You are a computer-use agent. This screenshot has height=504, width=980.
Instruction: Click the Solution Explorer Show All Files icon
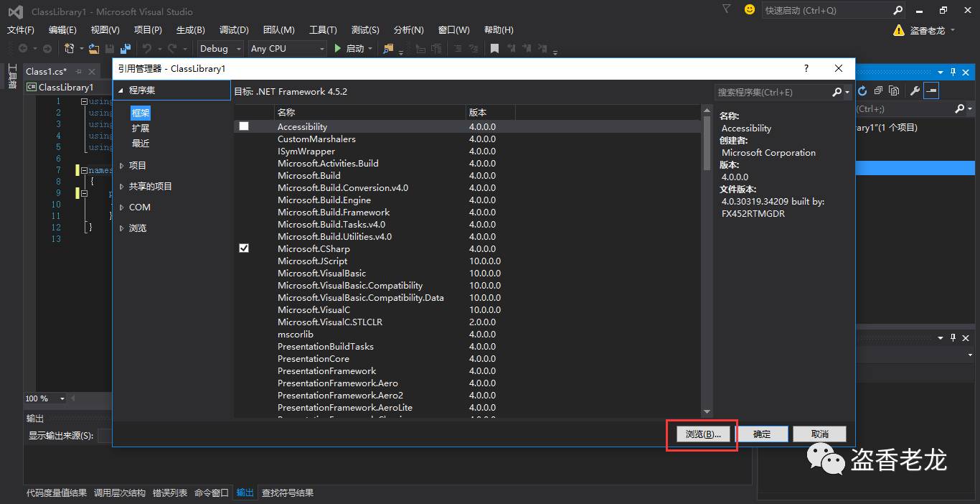(x=894, y=90)
